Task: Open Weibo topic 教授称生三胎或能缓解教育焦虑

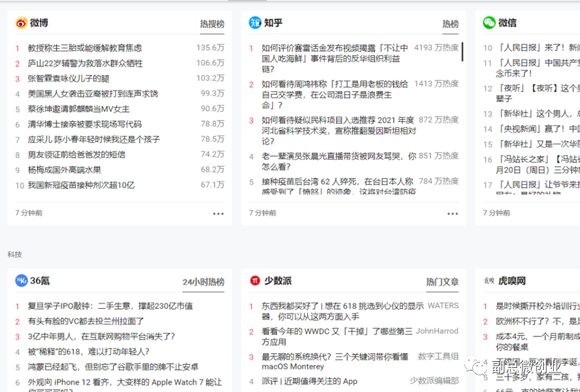Action: [x=84, y=48]
